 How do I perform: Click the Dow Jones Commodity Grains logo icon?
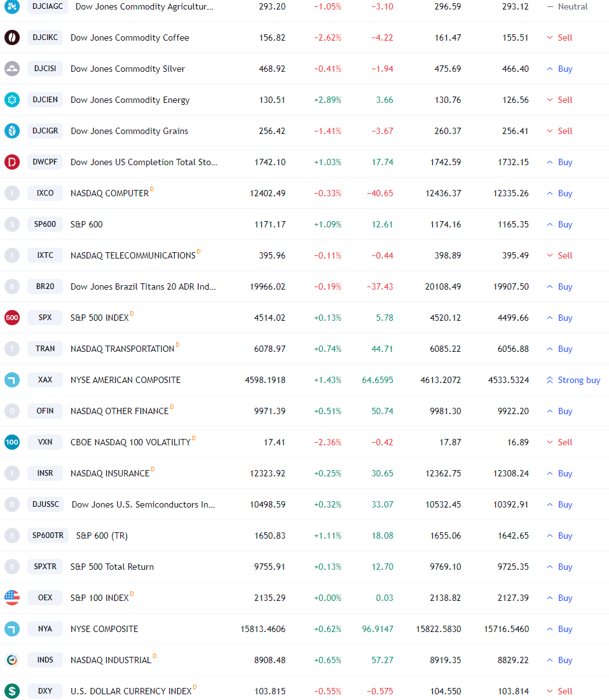pos(12,131)
